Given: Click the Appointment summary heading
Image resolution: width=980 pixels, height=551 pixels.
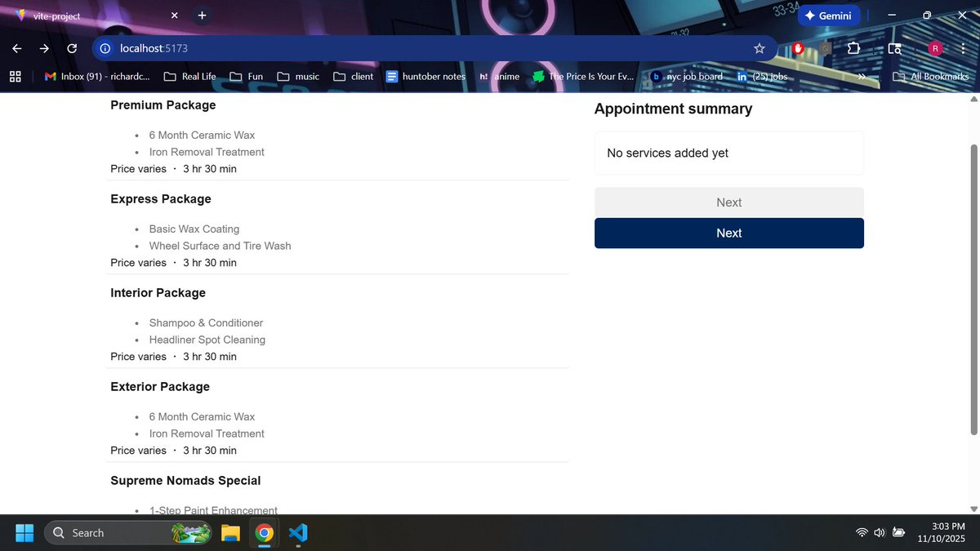Looking at the screenshot, I should pyautogui.click(x=673, y=109).
